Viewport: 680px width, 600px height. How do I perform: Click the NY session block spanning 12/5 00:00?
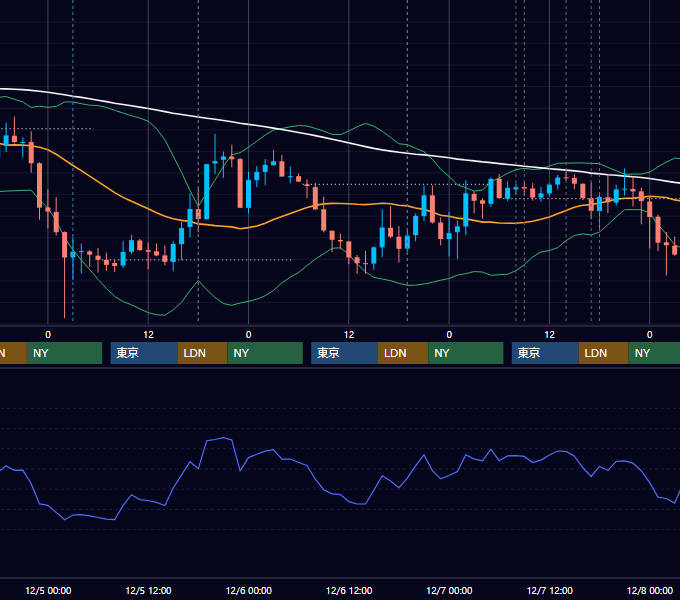point(64,353)
